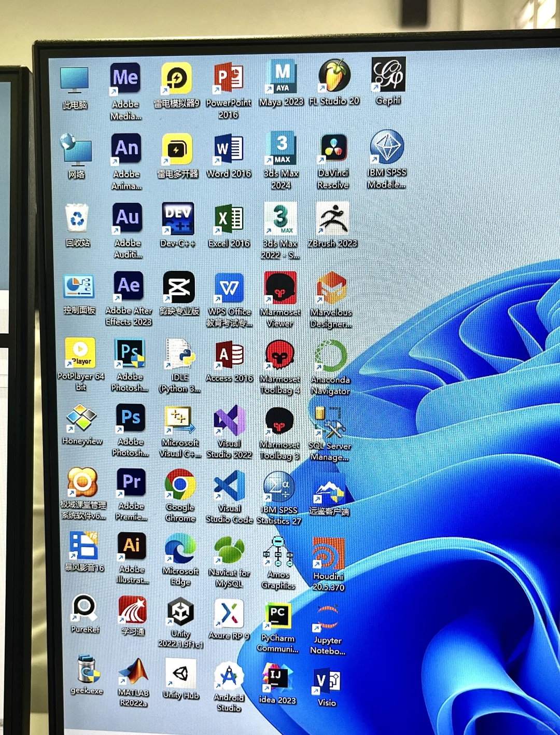This screenshot has height=735, width=560.
Task: Click the IDLE (Python) shortcut
Action: 180,354
